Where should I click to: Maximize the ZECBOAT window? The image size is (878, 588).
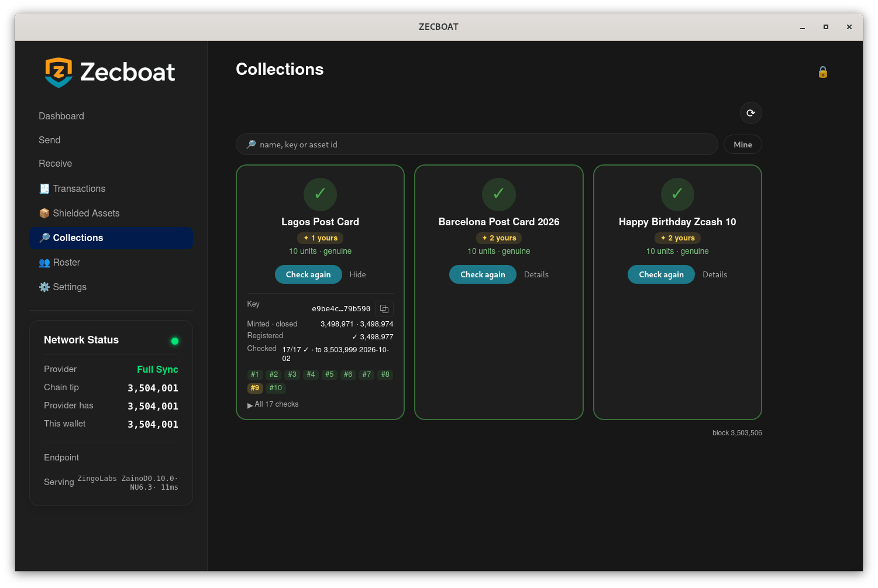[x=826, y=27]
